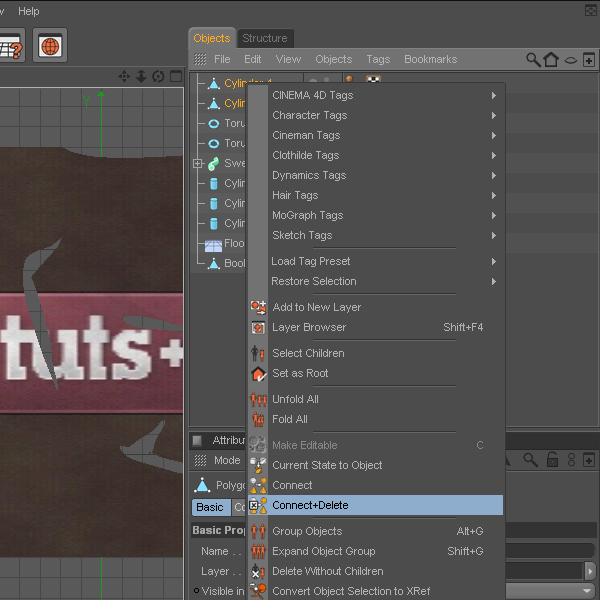This screenshot has height=600, width=600.
Task: Toggle visibility dots of top Cylinder object
Action: pos(319,80)
